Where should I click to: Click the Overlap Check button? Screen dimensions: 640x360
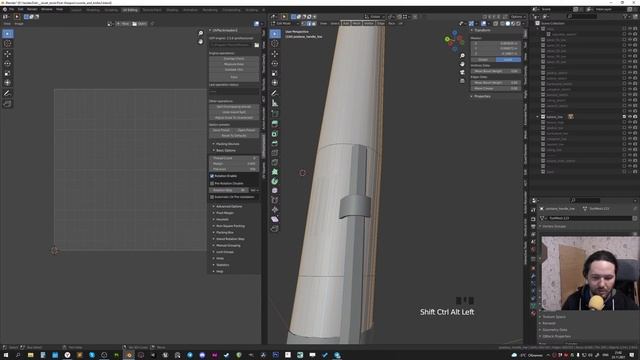234,58
